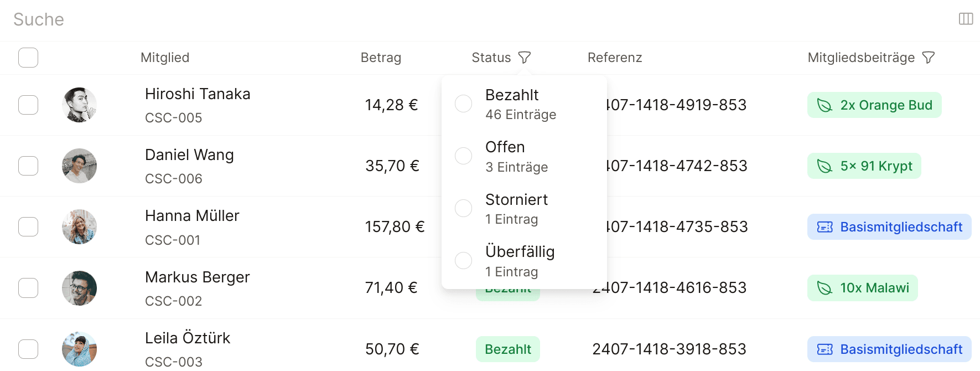Toggle the select-all header checkbox
980x371 pixels.
[x=28, y=58]
